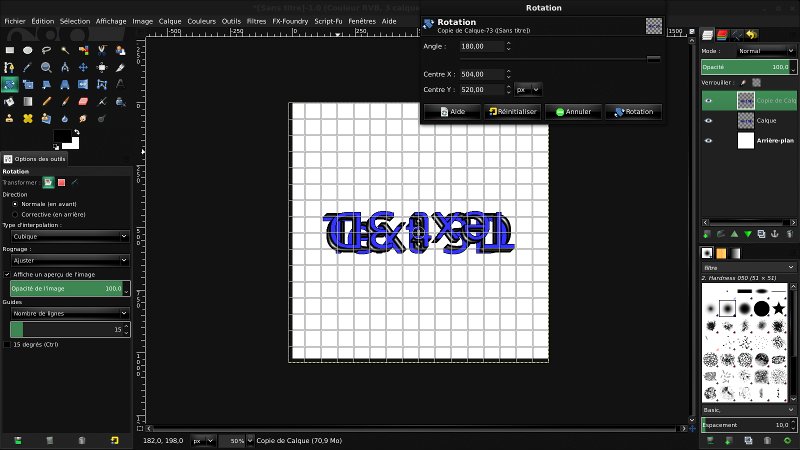Switch to the Options des outils tab

point(35,159)
